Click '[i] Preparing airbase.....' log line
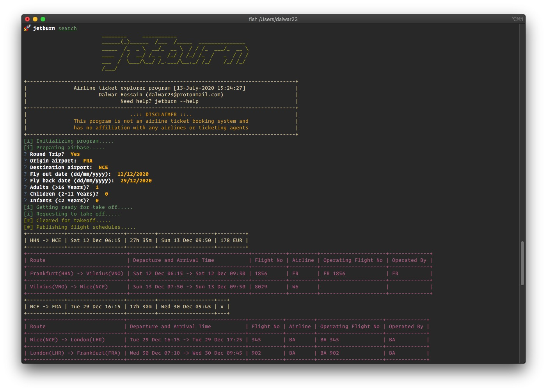 click(x=64, y=148)
